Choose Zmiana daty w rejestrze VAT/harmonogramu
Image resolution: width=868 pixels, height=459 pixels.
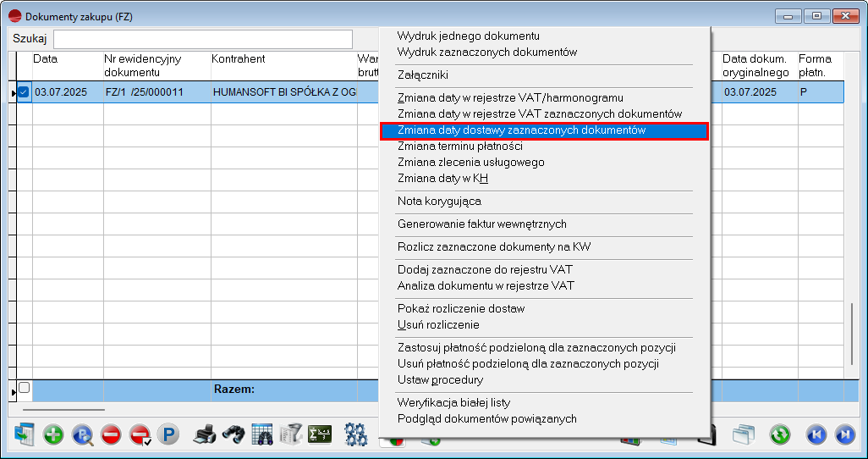(x=510, y=97)
